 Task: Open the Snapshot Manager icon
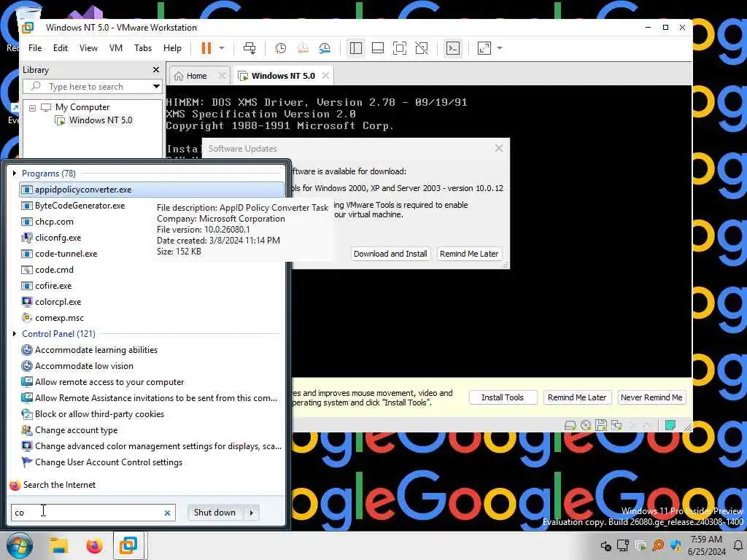coord(325,48)
